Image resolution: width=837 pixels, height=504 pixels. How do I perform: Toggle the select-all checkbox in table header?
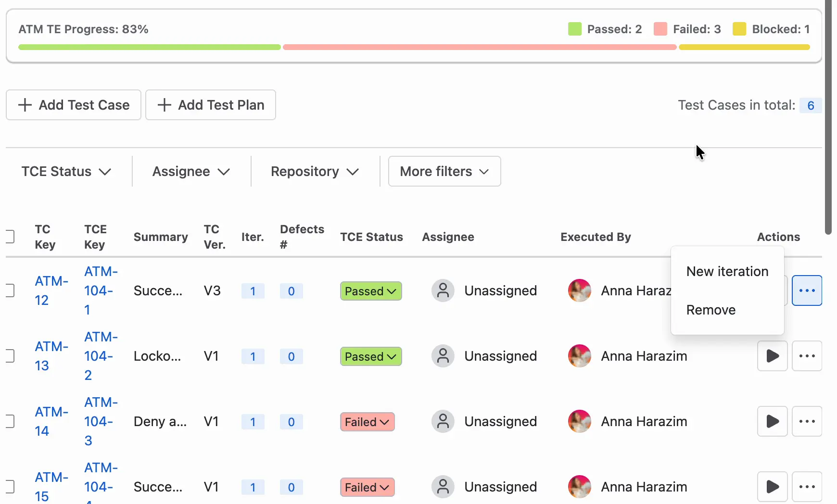coord(10,237)
